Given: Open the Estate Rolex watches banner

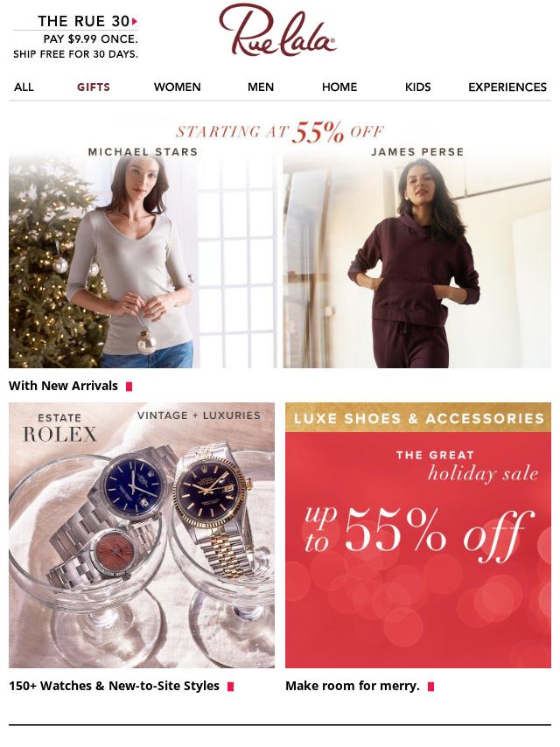Looking at the screenshot, I should click(142, 535).
